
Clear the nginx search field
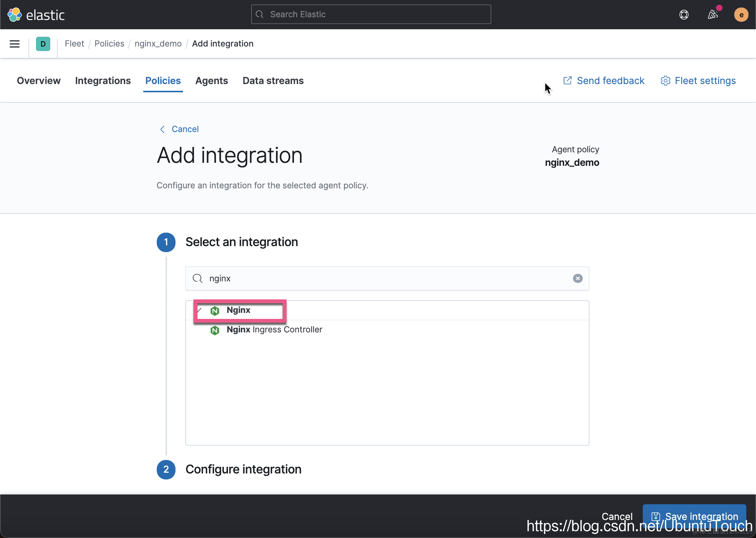coord(577,278)
